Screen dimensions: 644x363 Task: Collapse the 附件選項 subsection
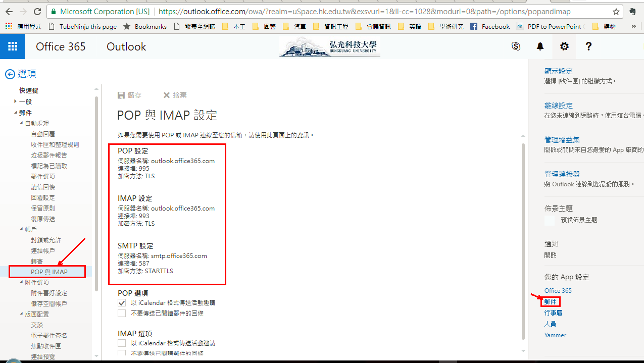22,282
